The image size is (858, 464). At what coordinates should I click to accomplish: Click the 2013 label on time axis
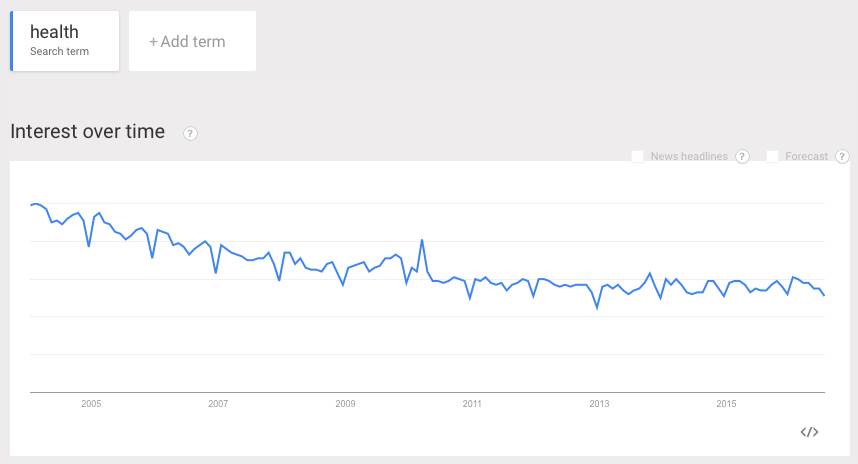point(599,404)
